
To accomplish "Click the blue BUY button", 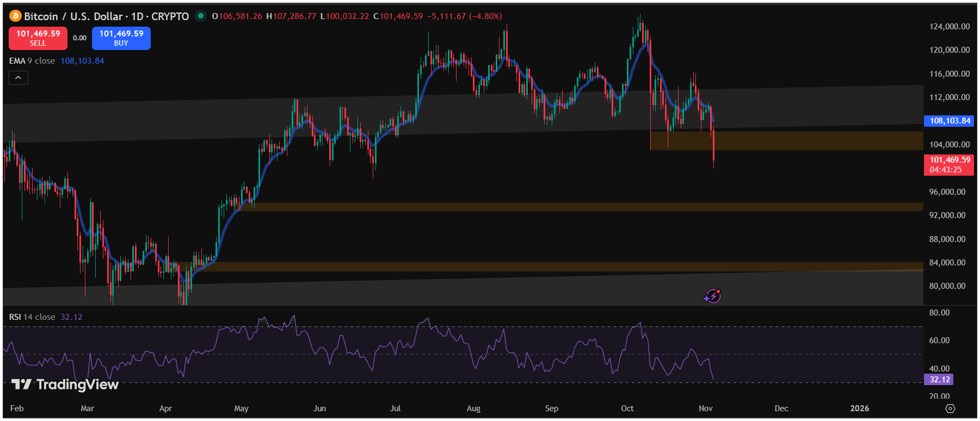I will [x=121, y=38].
